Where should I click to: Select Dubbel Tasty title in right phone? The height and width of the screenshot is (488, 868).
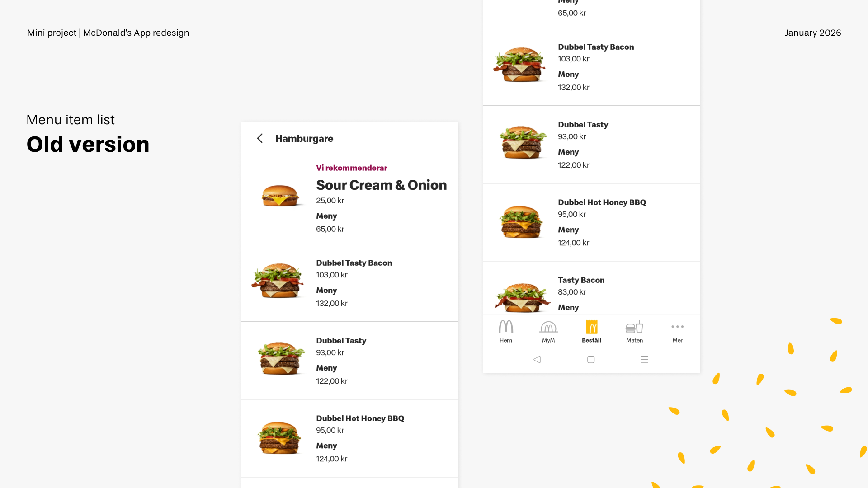[x=583, y=125]
